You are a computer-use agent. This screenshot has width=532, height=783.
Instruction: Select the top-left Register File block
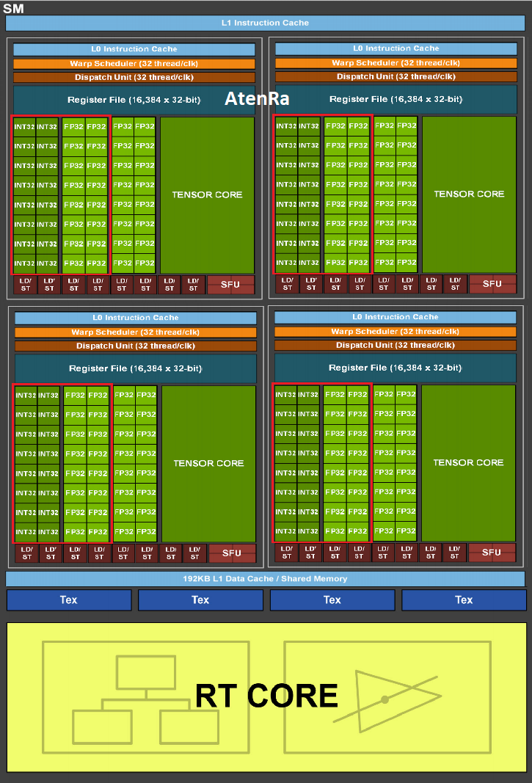pos(134,100)
